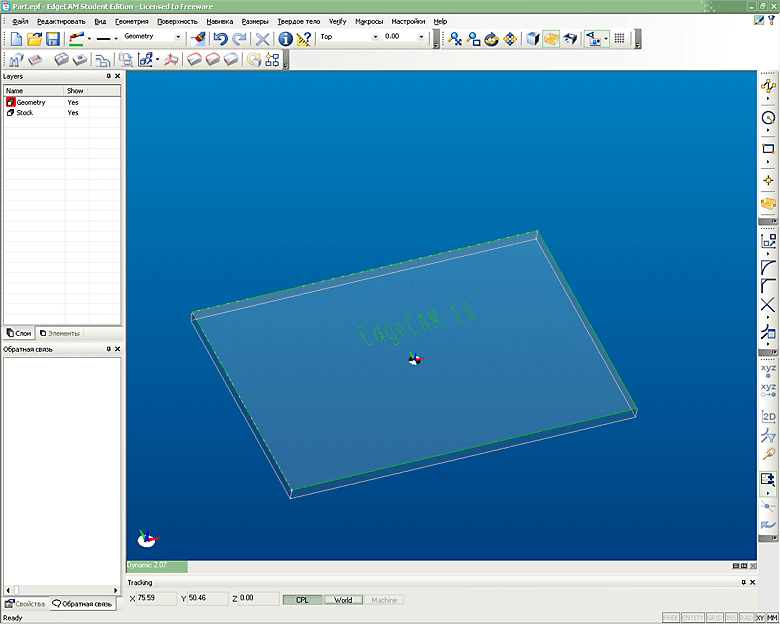Click the chamfer corner icon in the right toolbar

(x=768, y=286)
